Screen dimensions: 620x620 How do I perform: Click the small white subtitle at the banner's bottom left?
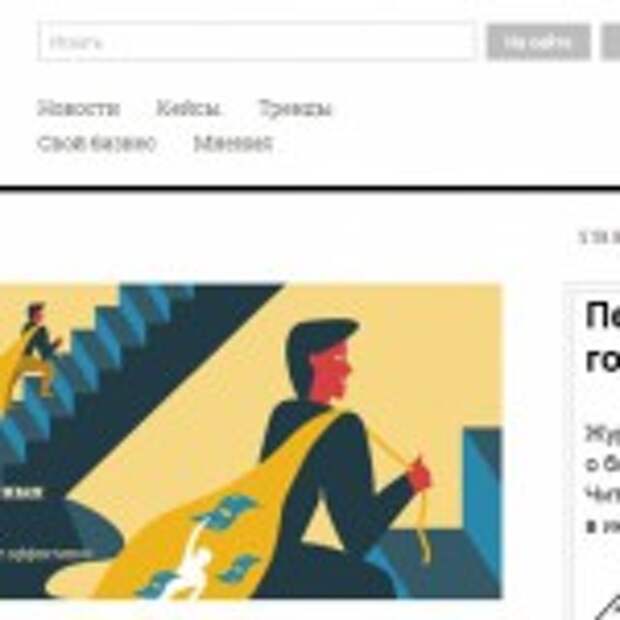pyautogui.click(x=45, y=554)
